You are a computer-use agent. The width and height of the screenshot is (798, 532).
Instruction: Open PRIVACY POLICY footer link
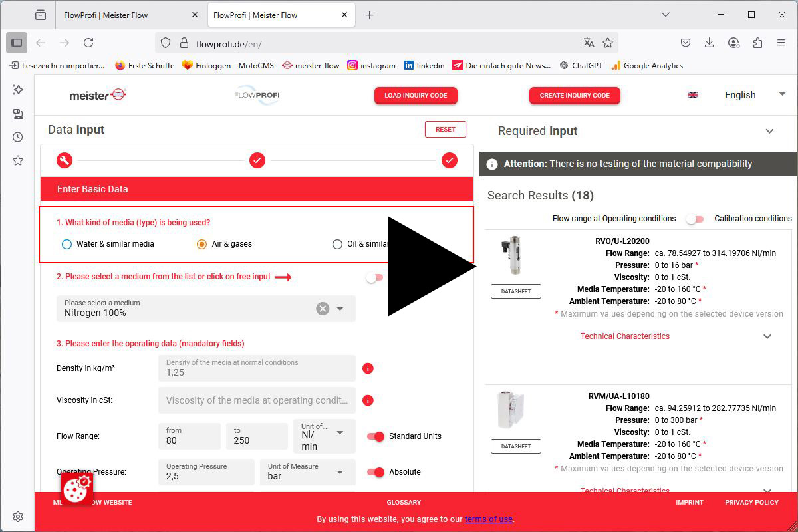point(751,503)
